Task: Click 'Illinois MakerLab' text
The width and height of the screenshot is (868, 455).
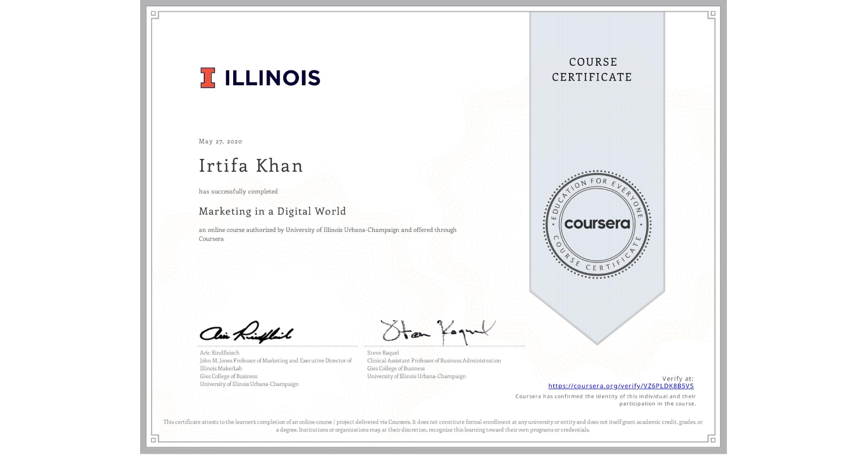Action: point(221,368)
